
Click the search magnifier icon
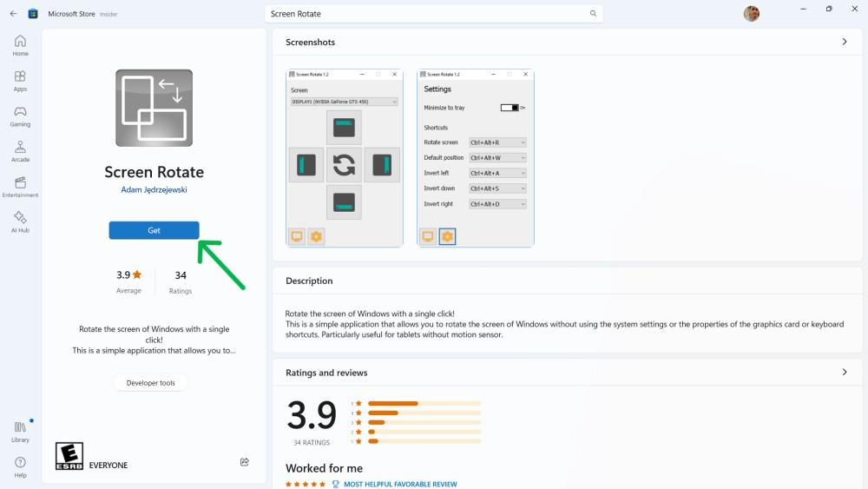coord(593,14)
